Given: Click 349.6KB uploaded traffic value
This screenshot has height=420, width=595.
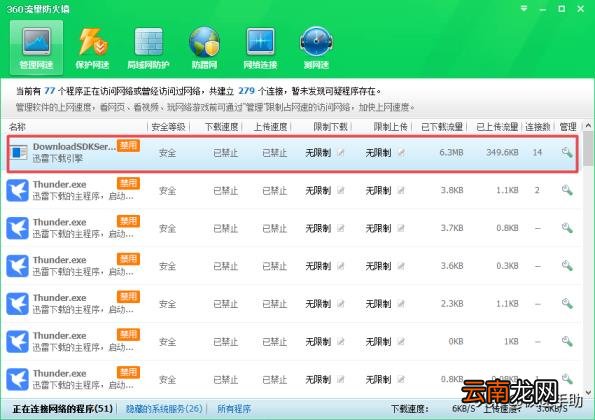Looking at the screenshot, I should 502,153.
